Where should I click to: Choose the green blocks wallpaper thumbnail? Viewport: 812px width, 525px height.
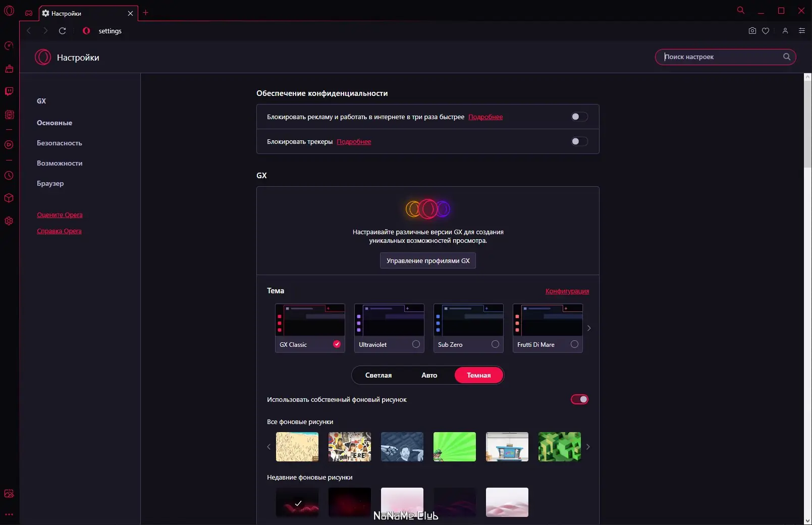[560, 447]
